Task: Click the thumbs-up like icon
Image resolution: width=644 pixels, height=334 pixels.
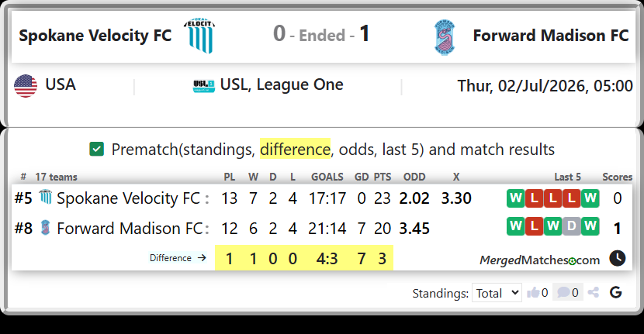Action: coord(533,293)
